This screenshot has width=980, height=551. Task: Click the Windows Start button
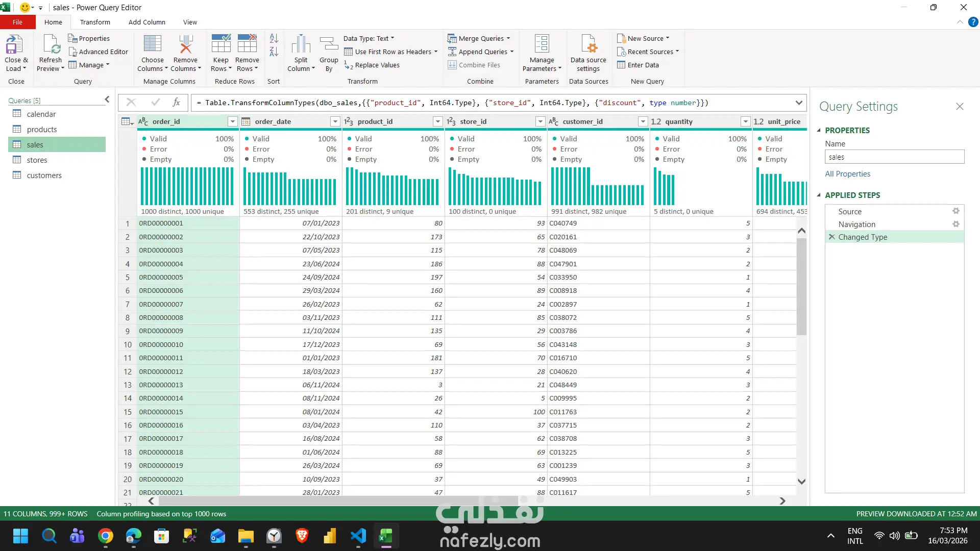20,536
